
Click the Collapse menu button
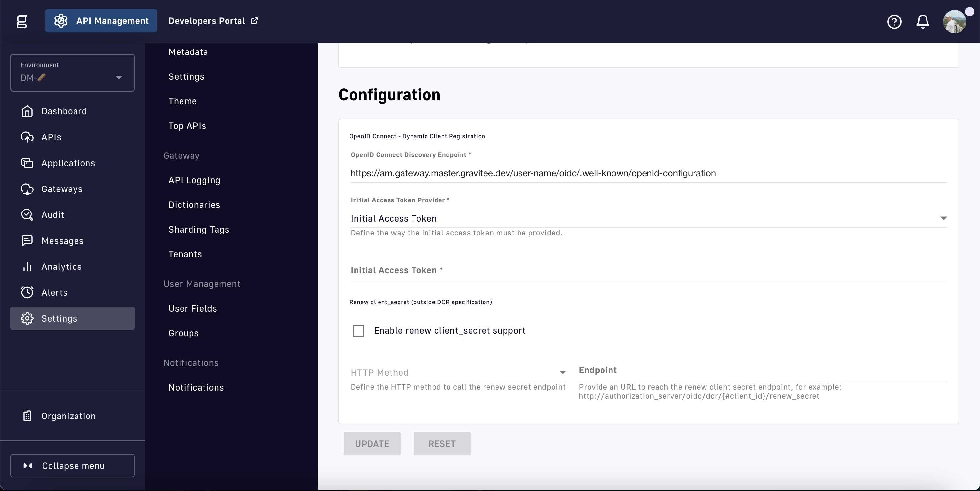click(x=72, y=465)
